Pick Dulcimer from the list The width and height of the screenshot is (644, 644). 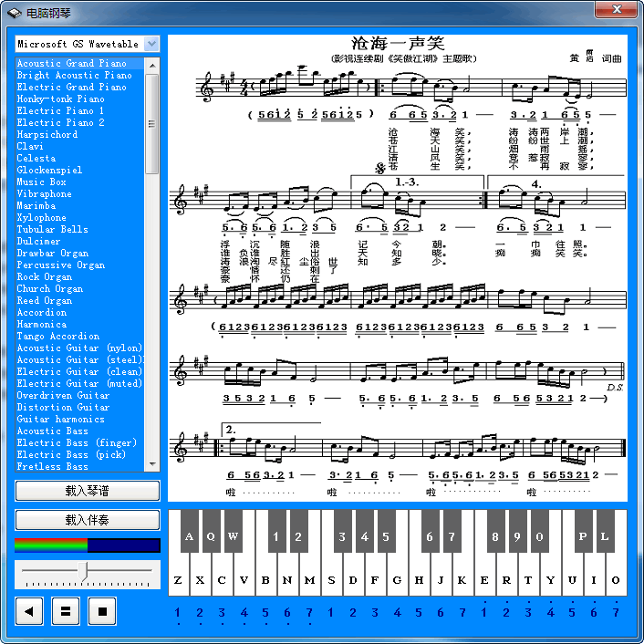pos(80,242)
